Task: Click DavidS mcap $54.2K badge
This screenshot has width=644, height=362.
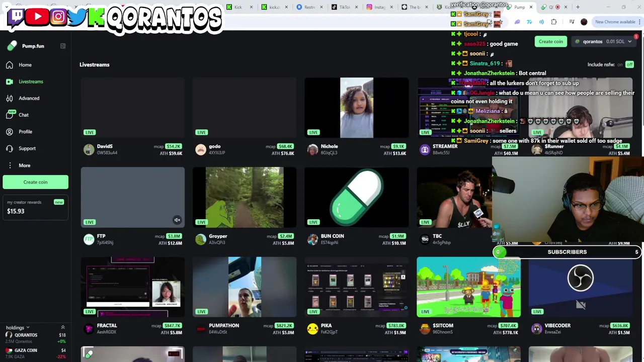Action: coord(174,146)
